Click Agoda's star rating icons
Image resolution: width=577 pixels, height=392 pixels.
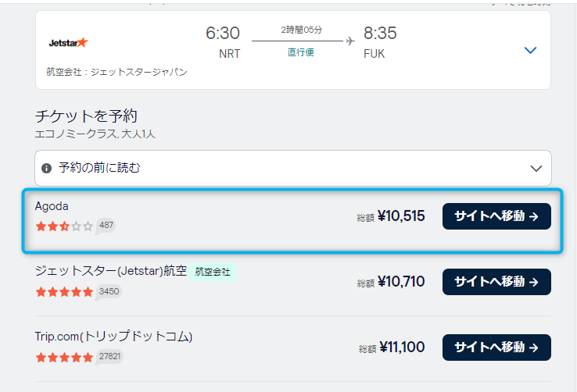[x=64, y=226]
